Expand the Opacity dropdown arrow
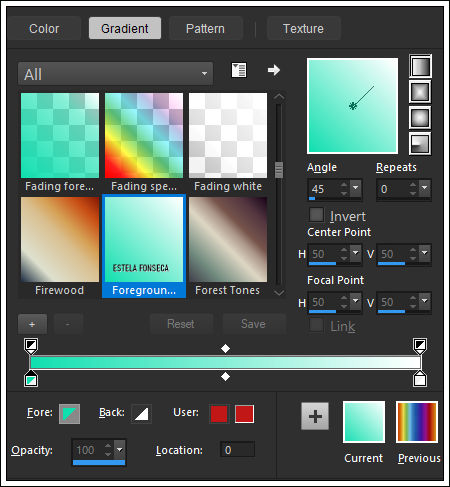 point(120,449)
